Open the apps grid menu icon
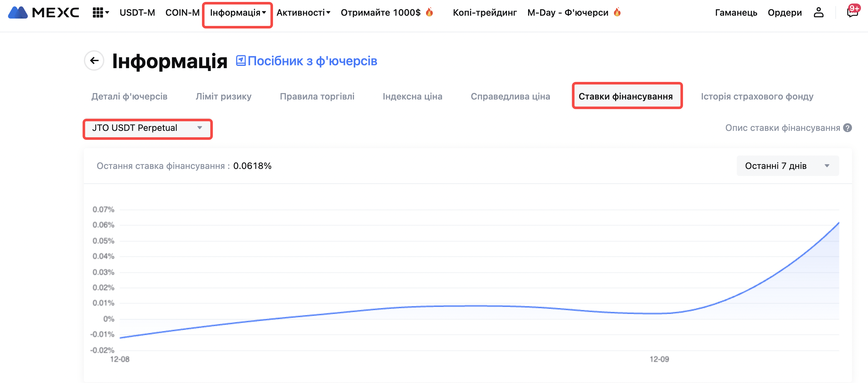This screenshot has width=868, height=383. coord(98,13)
